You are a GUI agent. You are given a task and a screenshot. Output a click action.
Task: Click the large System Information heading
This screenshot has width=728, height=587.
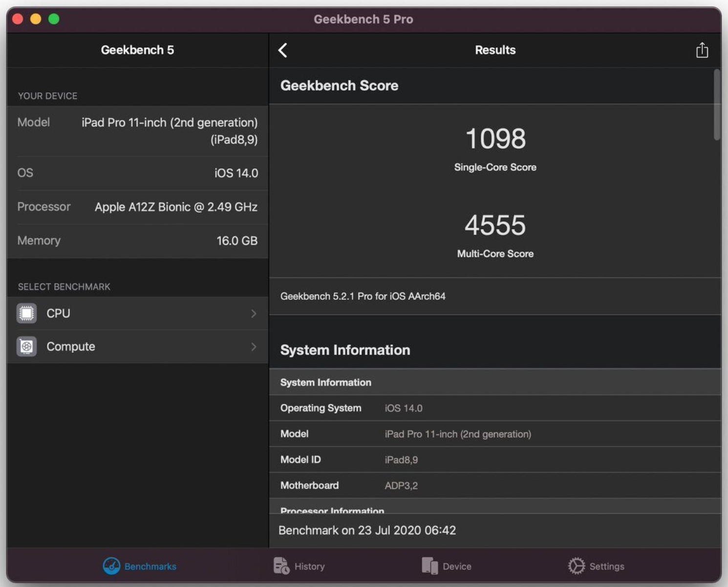click(x=345, y=350)
